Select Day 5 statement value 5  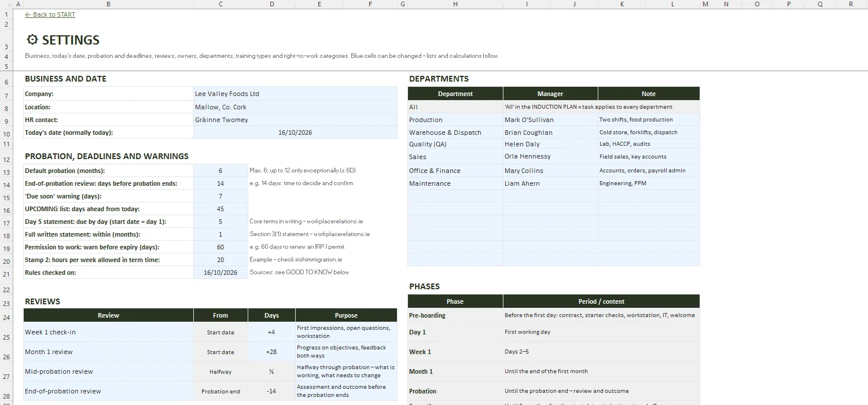click(x=220, y=222)
